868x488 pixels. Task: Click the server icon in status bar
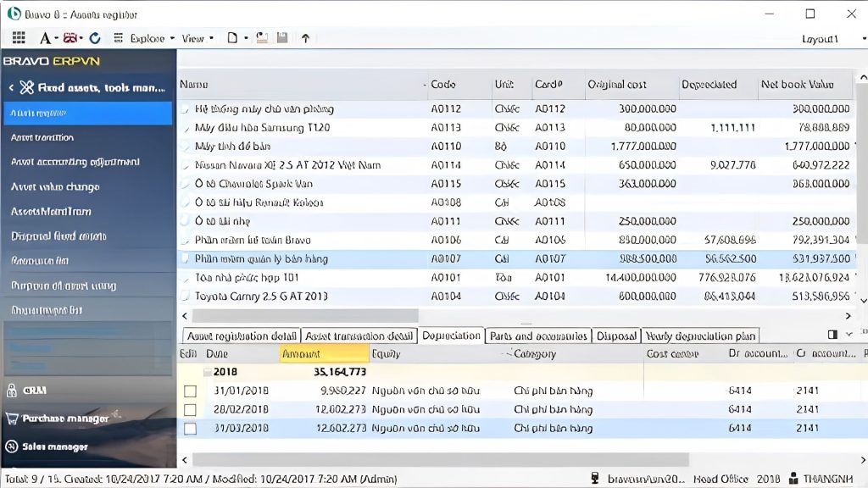click(594, 478)
